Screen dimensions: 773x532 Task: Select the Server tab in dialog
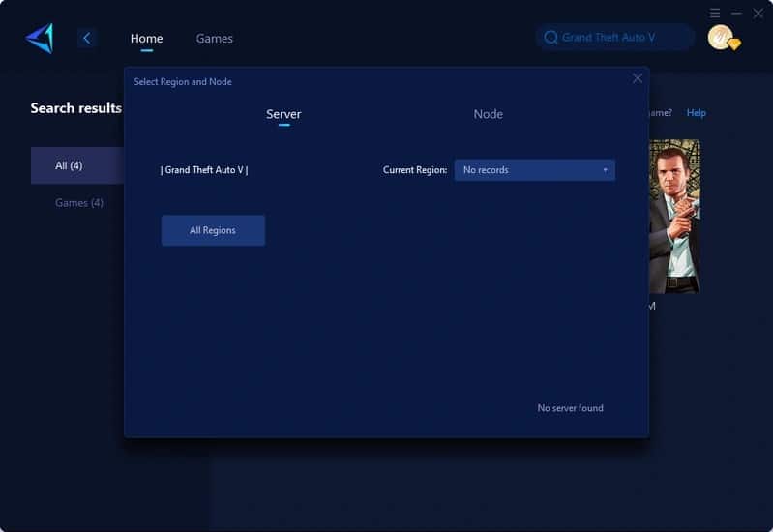283,114
